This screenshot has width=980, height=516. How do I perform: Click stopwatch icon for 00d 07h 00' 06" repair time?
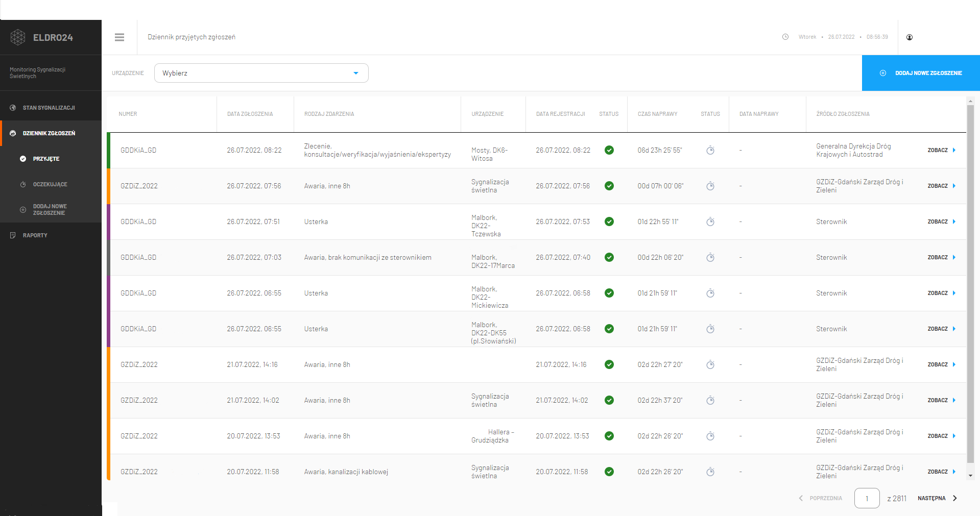(710, 186)
